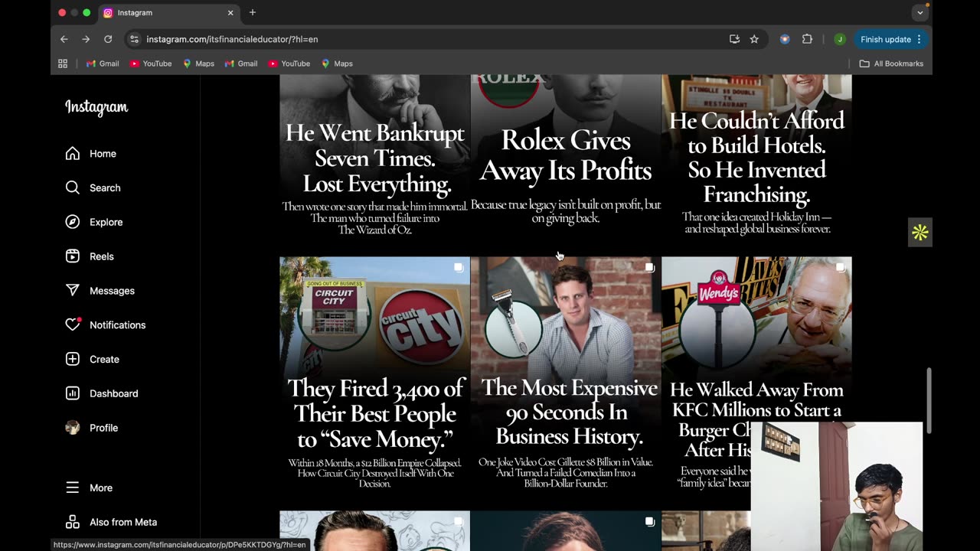Open Instagram Home from the sidebar
This screenshot has height=551, width=980.
click(91, 154)
